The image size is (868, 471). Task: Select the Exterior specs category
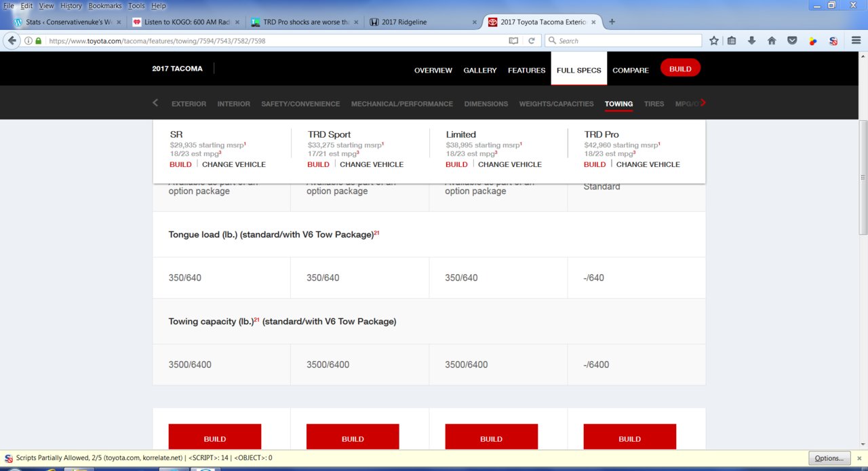pos(189,104)
